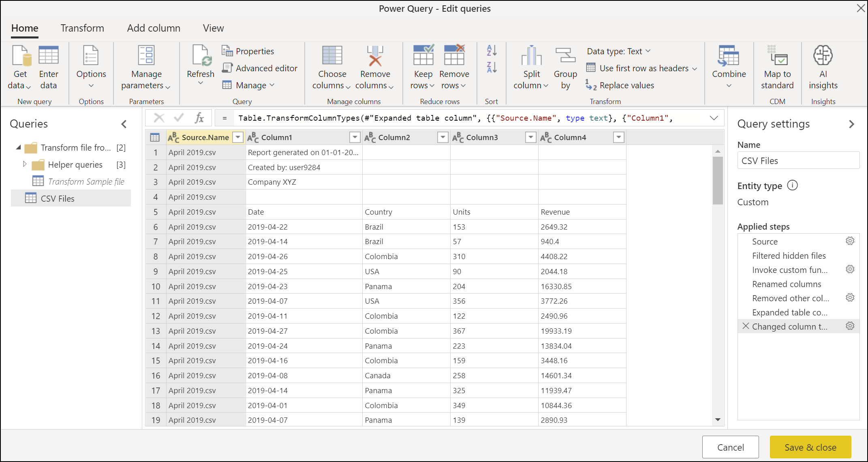Expand the Keep rows dropdown
The height and width of the screenshot is (462, 868).
pos(431,87)
